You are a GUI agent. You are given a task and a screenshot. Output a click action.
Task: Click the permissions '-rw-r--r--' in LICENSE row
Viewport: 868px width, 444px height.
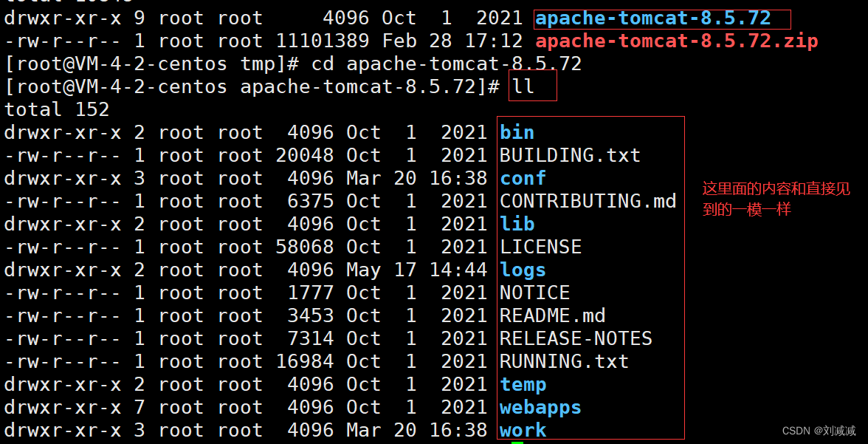(63, 247)
